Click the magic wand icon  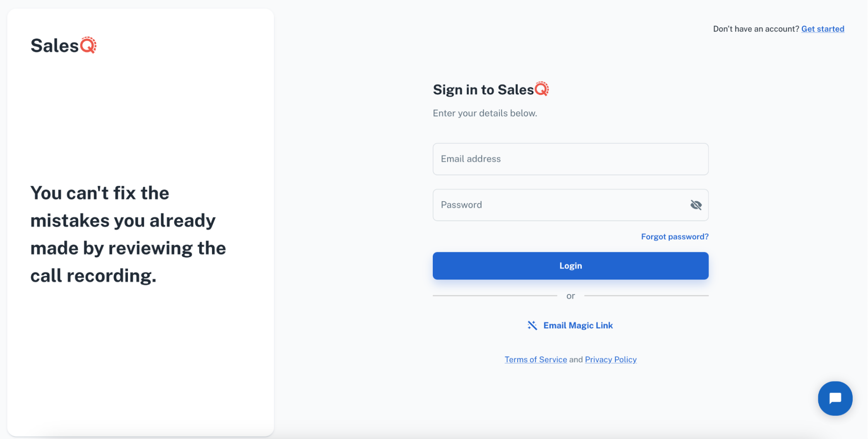pyautogui.click(x=532, y=326)
